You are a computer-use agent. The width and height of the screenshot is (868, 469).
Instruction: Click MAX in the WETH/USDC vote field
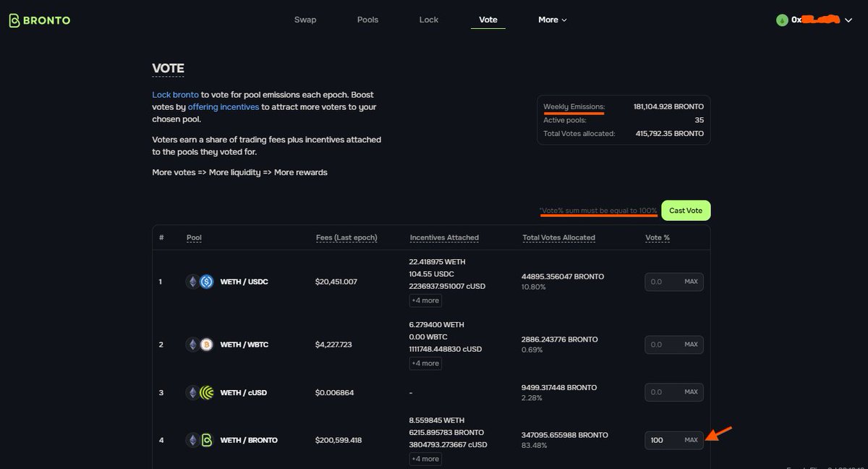[x=692, y=282]
